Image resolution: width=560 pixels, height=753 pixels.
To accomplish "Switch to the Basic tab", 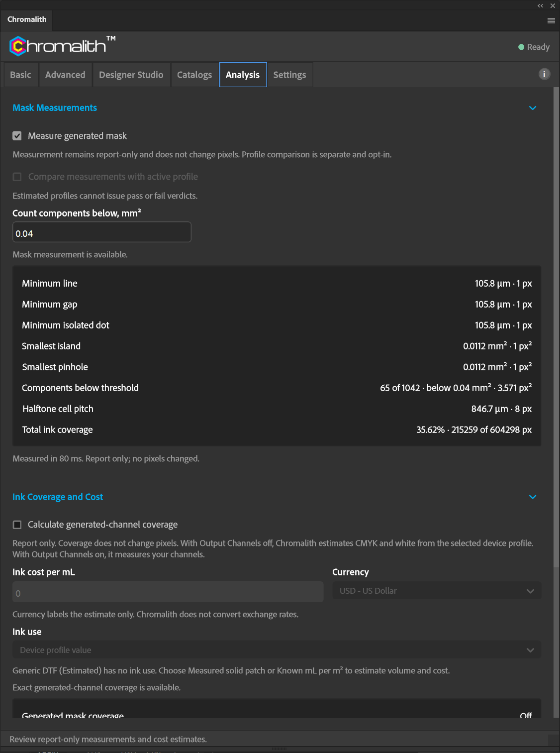I will pos(20,75).
